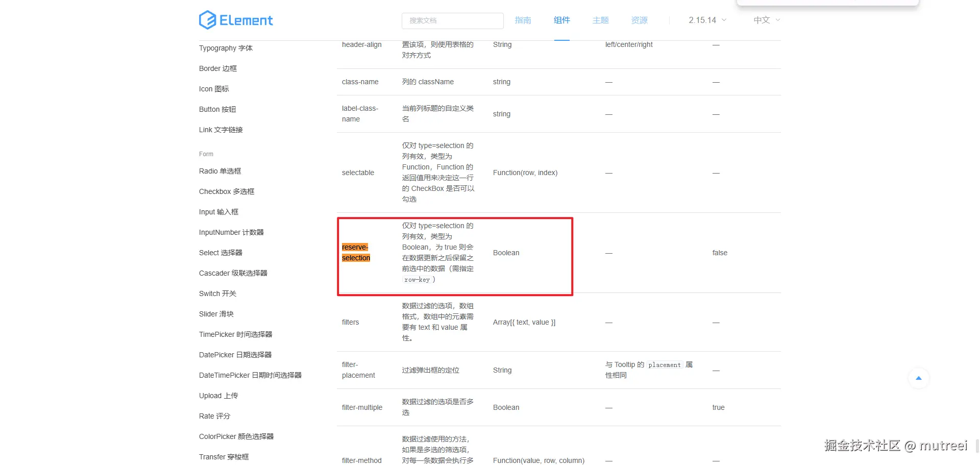Click the highlighted reserve-selection parameter
The width and height of the screenshot is (980, 465).
pyautogui.click(x=356, y=253)
